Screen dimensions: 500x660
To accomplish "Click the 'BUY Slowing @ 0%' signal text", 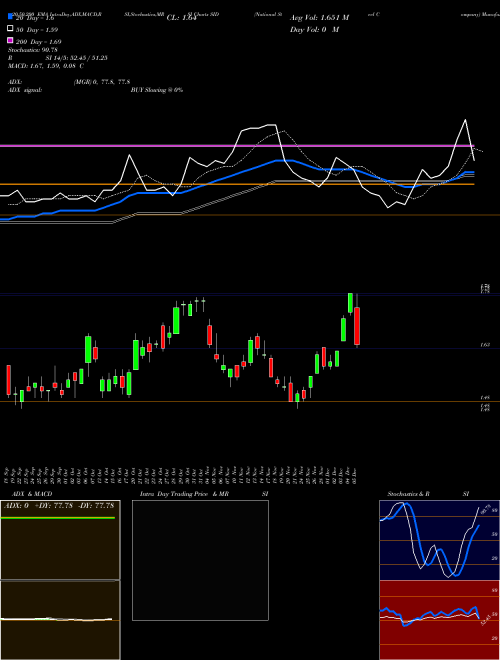I will pyautogui.click(x=157, y=90).
